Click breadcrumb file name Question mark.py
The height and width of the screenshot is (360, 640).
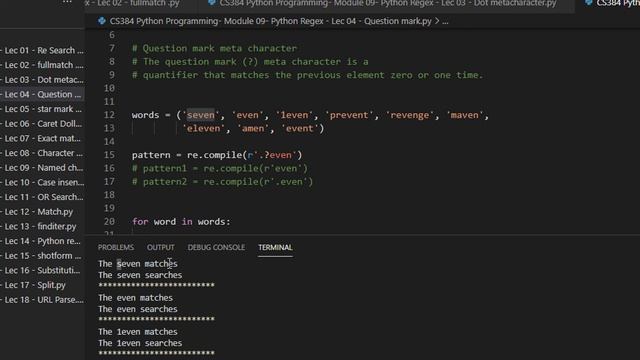click(271, 21)
